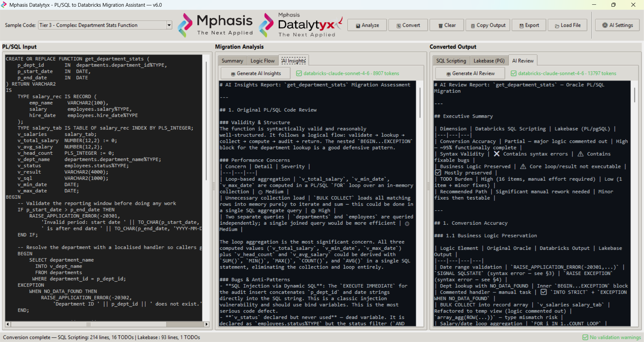Click the Medium severity circle after 'Loop-based aggregation'
Image resolution: width=644 pixels, height=342 pixels.
[260, 192]
